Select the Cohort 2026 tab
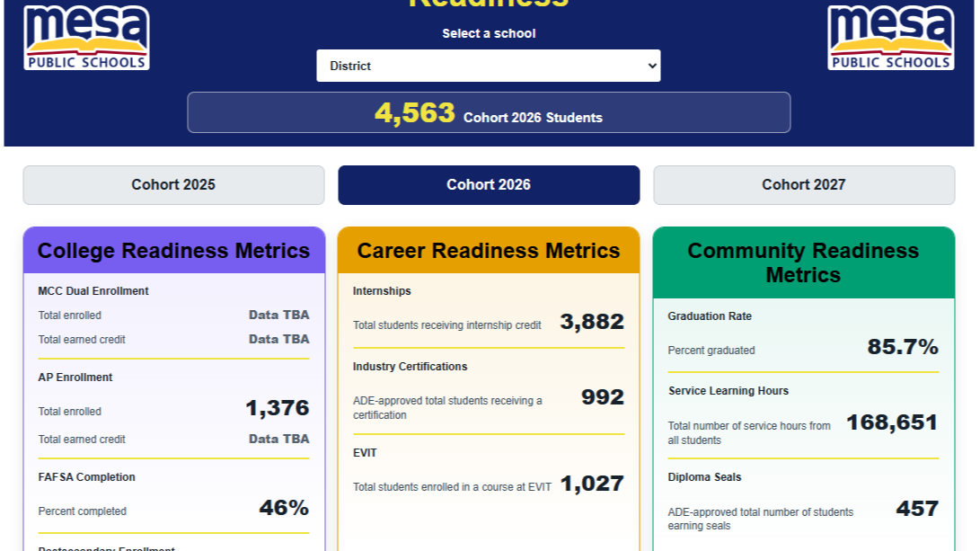This screenshot has height=551, width=980. (489, 185)
